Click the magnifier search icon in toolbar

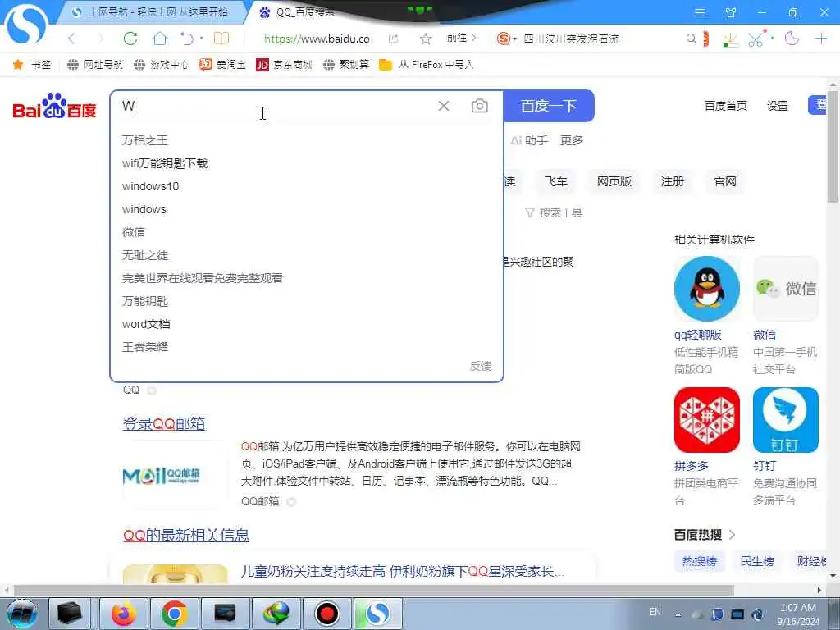691,39
